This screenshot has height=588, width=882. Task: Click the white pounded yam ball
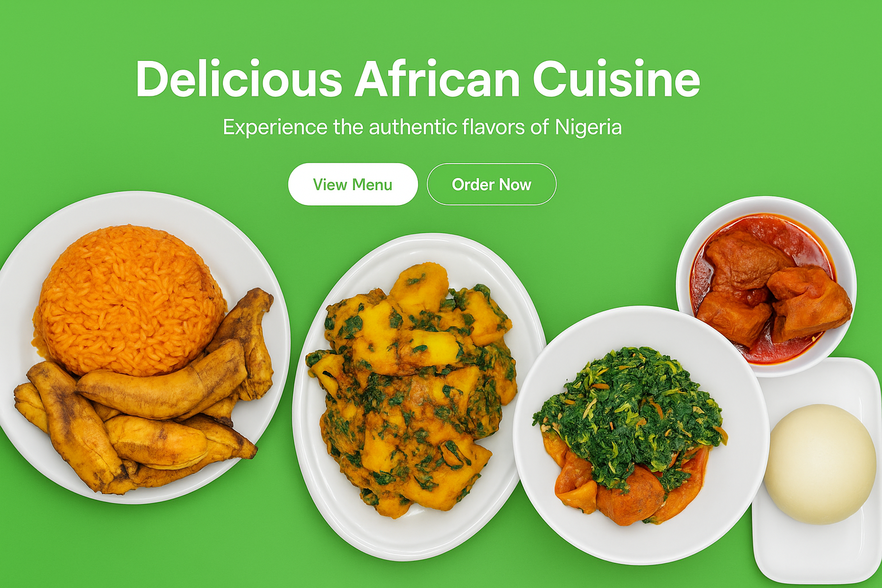tap(820, 464)
